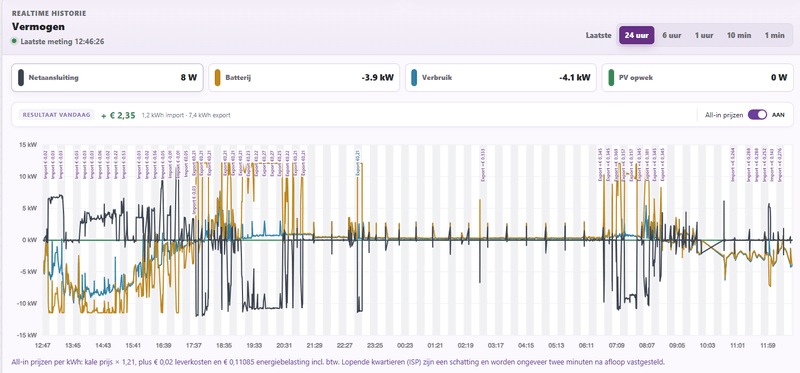The image size is (800, 373).
Task: Click the 00:23 time axis label
Action: coord(405,345)
